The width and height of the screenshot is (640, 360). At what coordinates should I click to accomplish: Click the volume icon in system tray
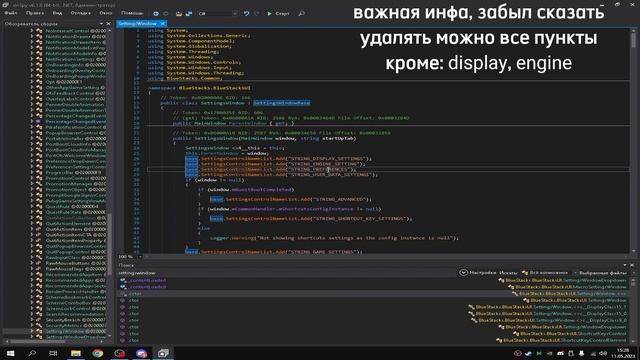[x=603, y=353]
